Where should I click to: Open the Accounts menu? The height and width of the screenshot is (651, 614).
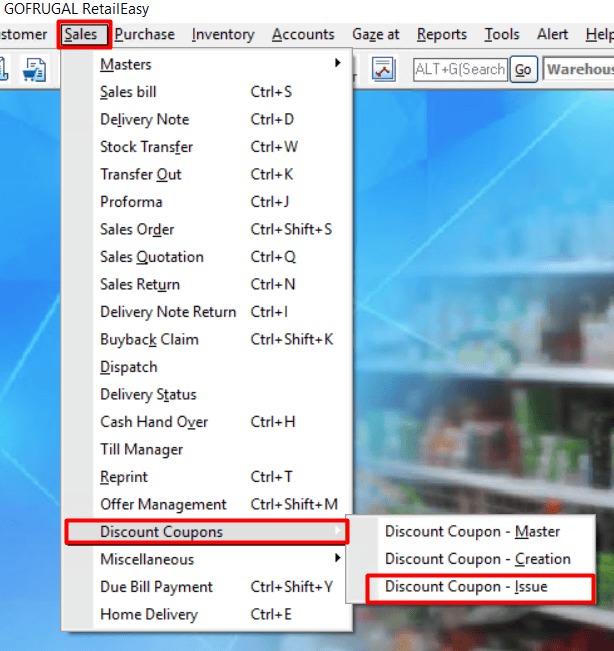pyautogui.click(x=303, y=34)
